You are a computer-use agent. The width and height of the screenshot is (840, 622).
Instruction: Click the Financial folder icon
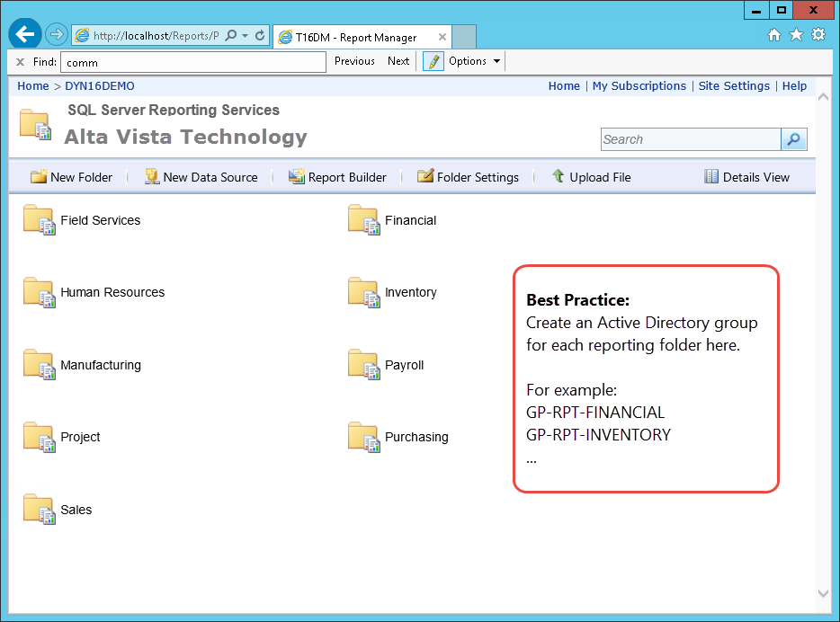(363, 220)
